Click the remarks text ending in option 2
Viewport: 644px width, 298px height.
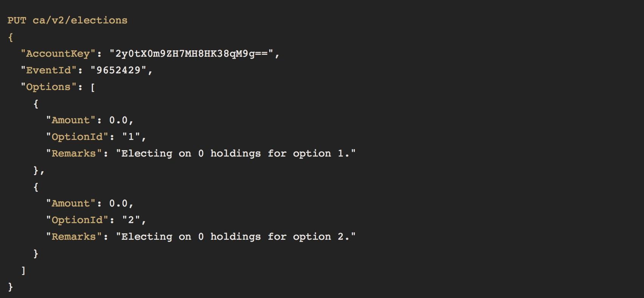[236, 237]
